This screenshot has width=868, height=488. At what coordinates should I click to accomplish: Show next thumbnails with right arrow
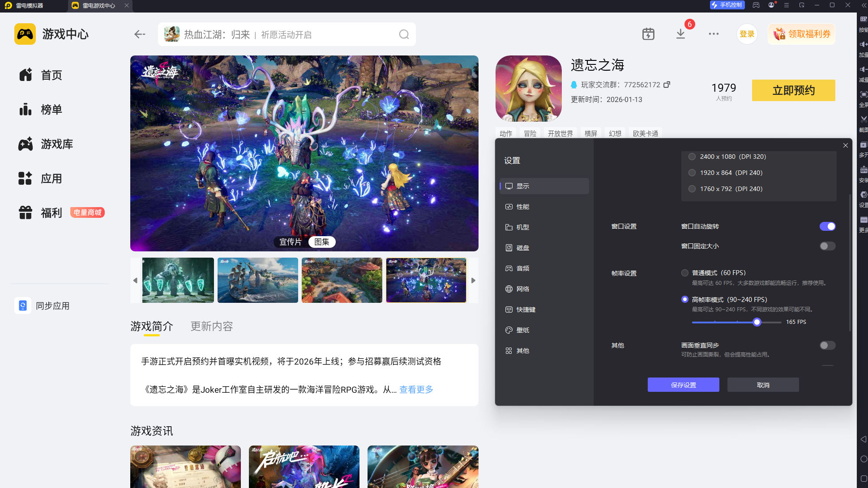point(473,280)
